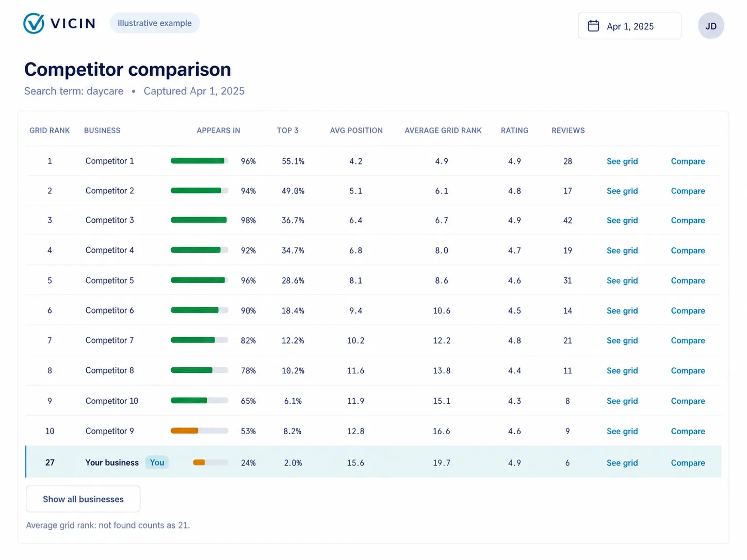Click the Show all businesses button

(x=83, y=499)
